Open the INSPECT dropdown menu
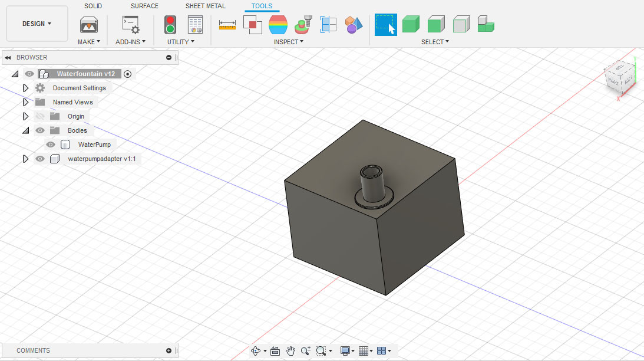Viewport: 644px width, 361px height. click(x=289, y=42)
